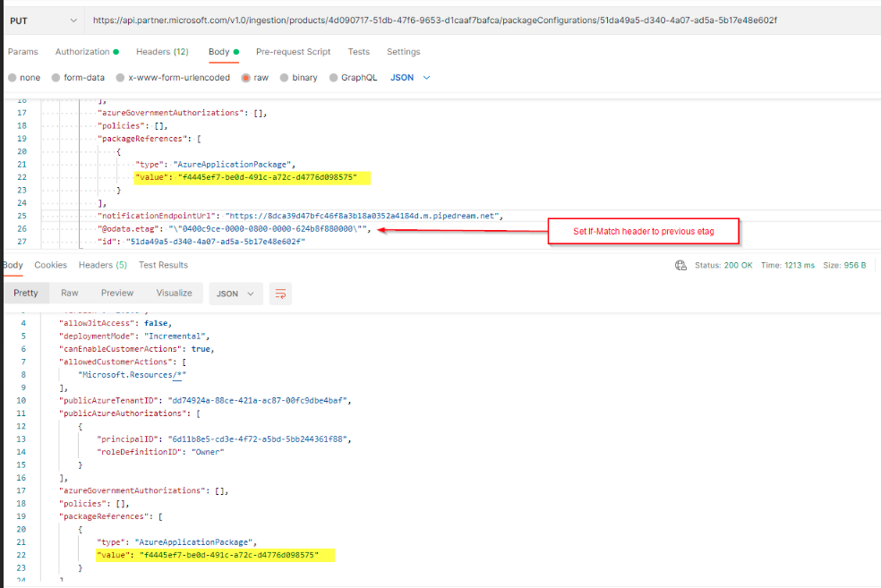
Task: Switch response view to Visualize
Action: point(175,294)
